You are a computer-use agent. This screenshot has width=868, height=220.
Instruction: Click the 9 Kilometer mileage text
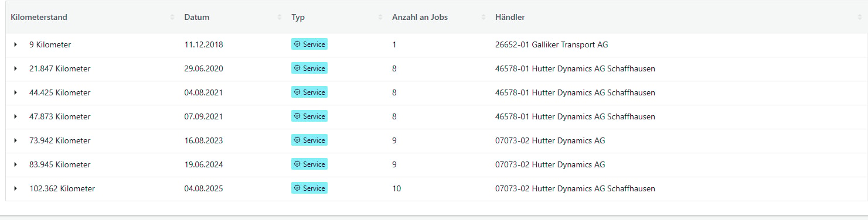pyautogui.click(x=50, y=44)
